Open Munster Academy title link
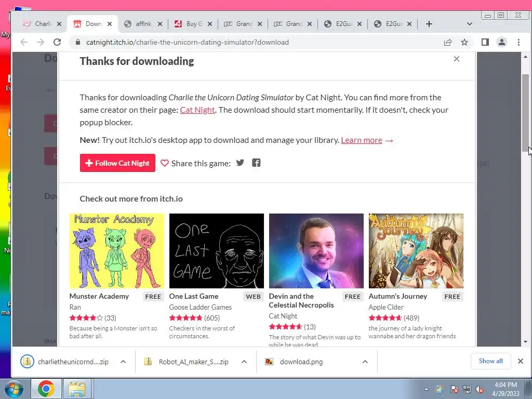Screen dimensions: 532x399 click(99, 296)
